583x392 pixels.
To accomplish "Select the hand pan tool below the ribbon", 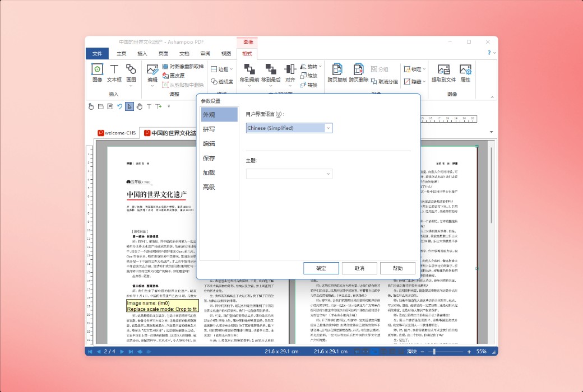I will (x=138, y=106).
